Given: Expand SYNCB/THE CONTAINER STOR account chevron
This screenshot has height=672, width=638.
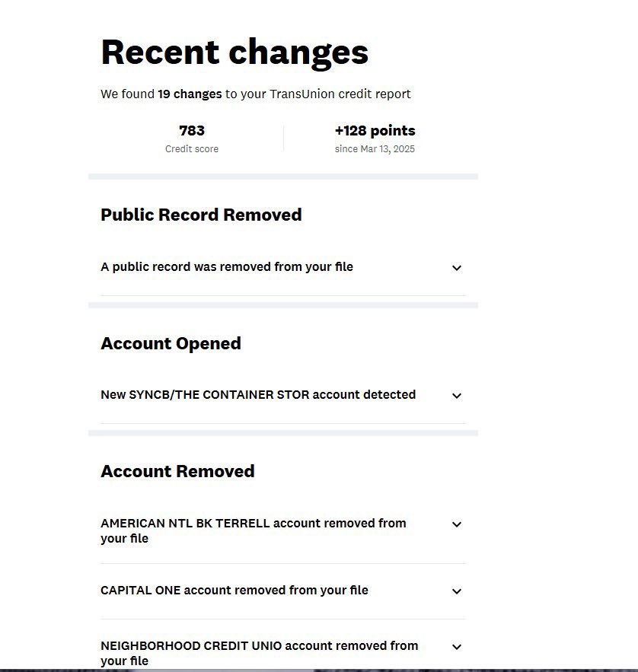Looking at the screenshot, I should click(x=457, y=396).
